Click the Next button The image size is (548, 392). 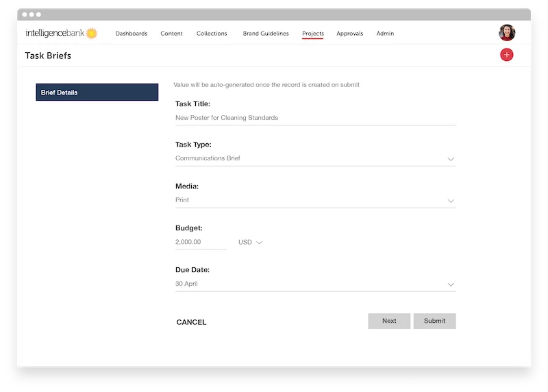(389, 321)
